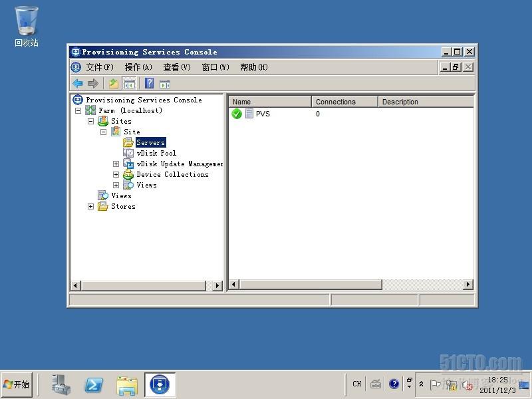Viewport: 532px width, 399px height.
Task: Restore the inner MDI child window
Action: click(x=456, y=67)
